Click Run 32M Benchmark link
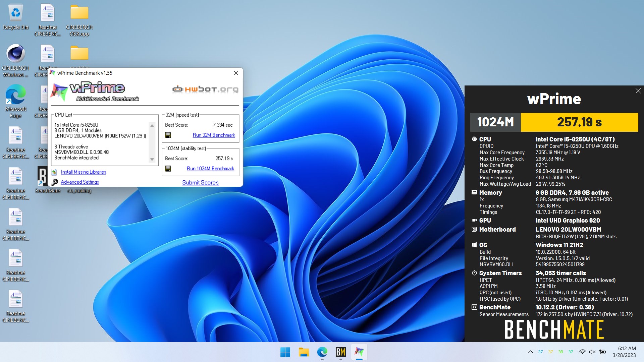The width and height of the screenshot is (644, 362). click(214, 135)
